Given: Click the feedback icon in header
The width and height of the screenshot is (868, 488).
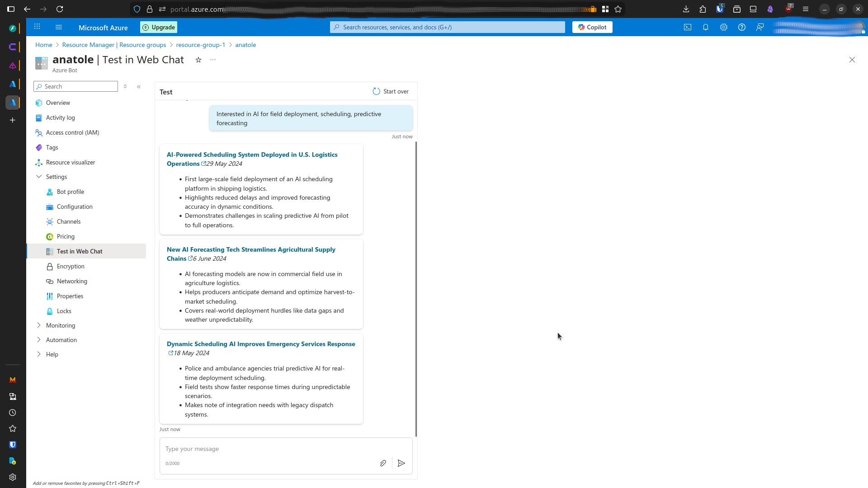Looking at the screenshot, I should [760, 27].
